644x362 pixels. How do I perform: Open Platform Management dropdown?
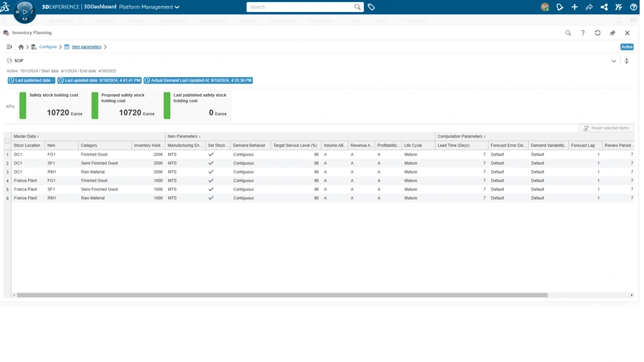(149, 7)
